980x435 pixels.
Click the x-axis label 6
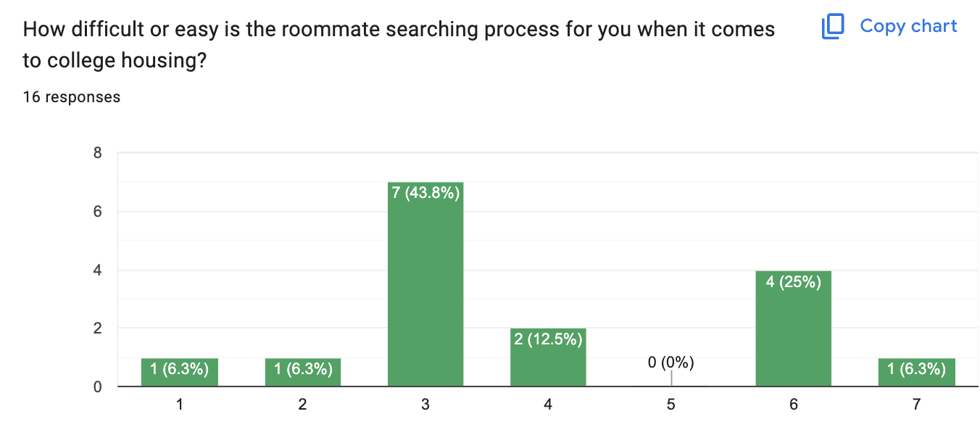[794, 405]
